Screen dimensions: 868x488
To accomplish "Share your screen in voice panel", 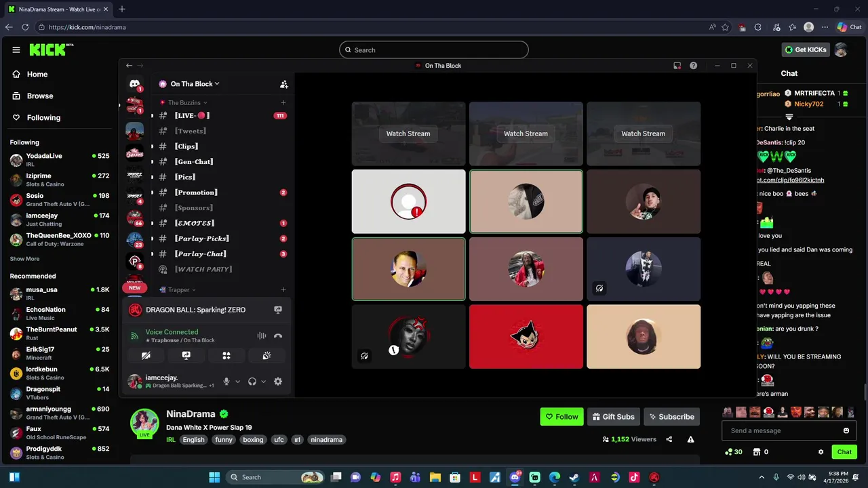I will point(186,355).
